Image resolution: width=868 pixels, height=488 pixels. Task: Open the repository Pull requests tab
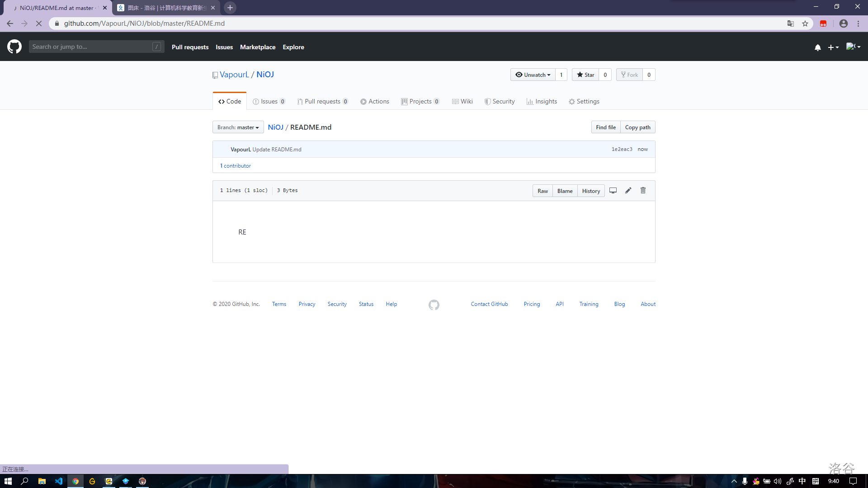322,101
